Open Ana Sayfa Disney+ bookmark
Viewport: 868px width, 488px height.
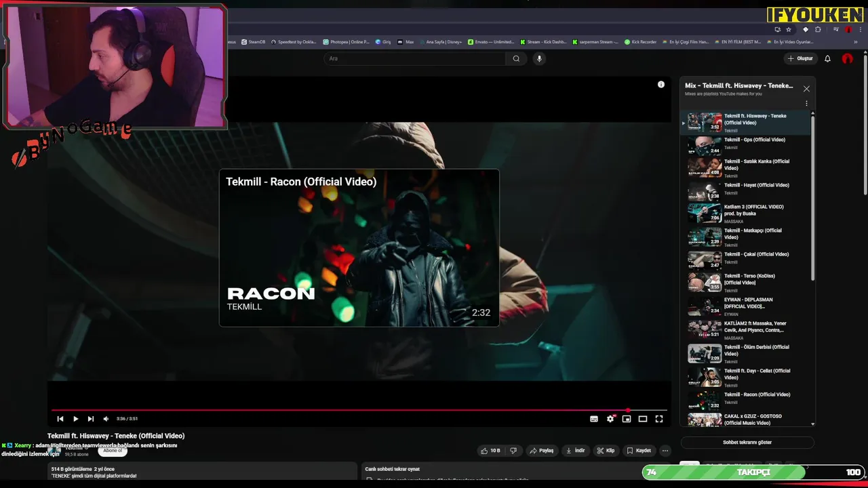(441, 42)
